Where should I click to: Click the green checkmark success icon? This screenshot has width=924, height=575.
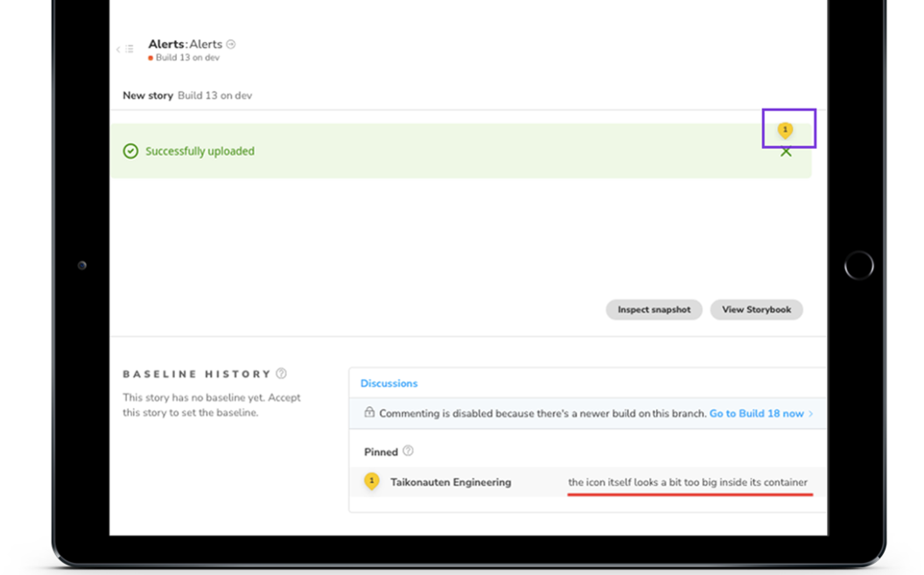point(130,151)
